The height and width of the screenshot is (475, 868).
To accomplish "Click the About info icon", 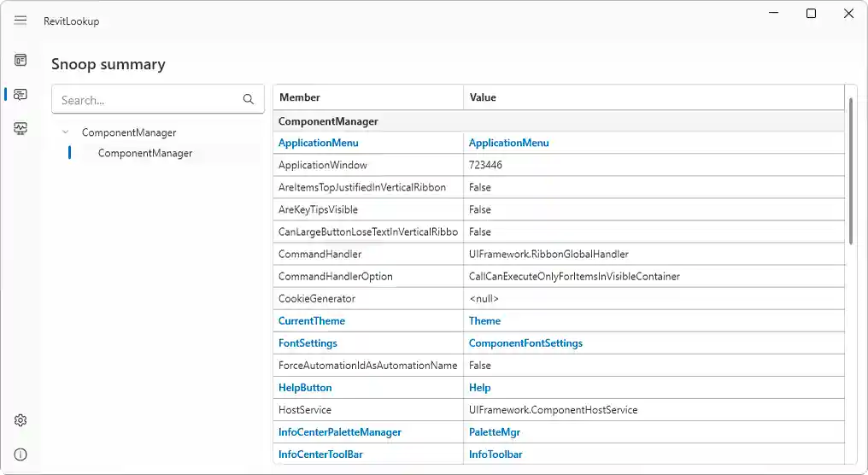I will click(x=21, y=454).
